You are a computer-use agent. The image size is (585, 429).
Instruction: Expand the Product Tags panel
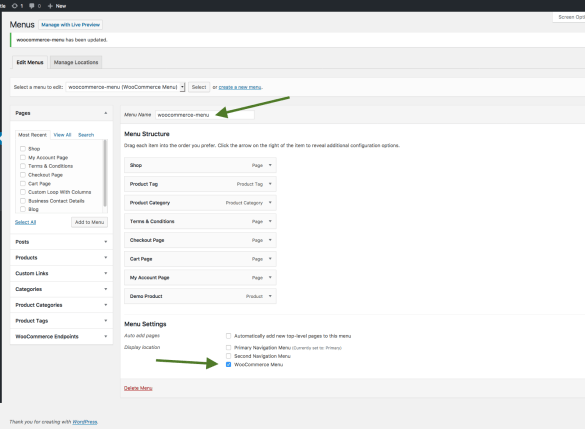coord(106,320)
